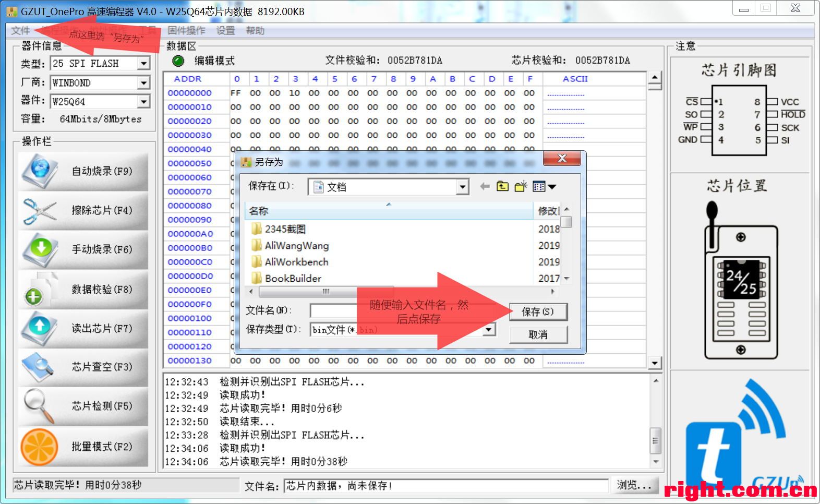Open the 保存在 location dropdown
Screen dimensions: 820x504
pos(462,187)
